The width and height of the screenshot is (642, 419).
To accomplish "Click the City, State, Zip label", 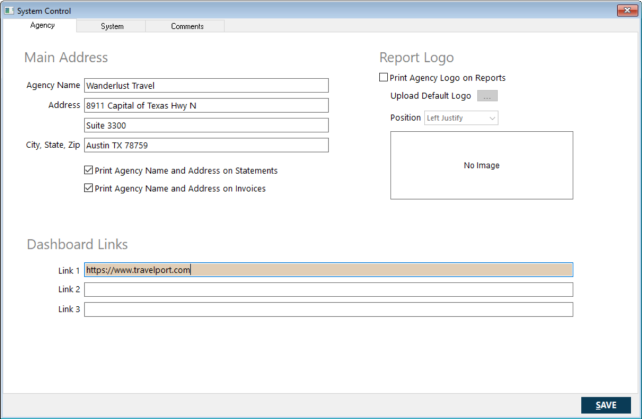I will (53, 145).
